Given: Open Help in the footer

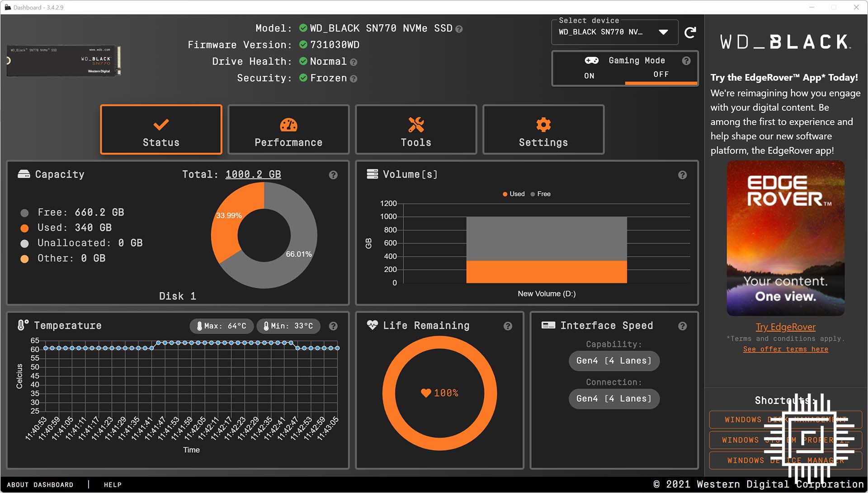Looking at the screenshot, I should click(x=113, y=485).
